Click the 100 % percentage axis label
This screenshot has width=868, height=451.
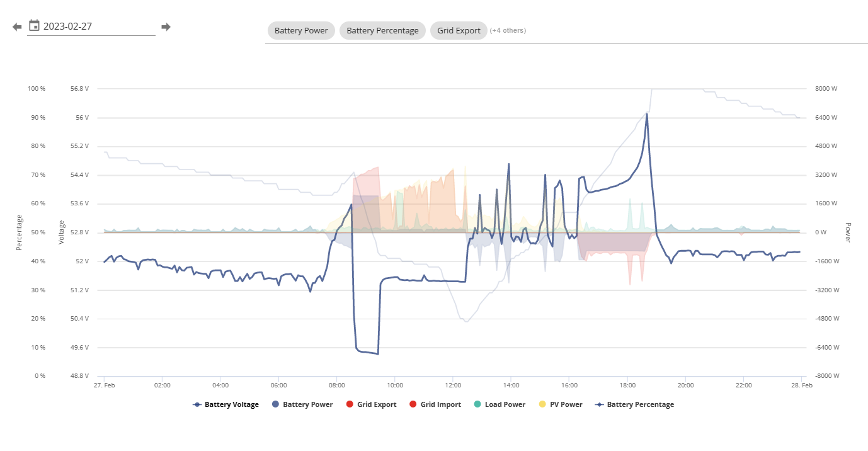[x=37, y=89]
